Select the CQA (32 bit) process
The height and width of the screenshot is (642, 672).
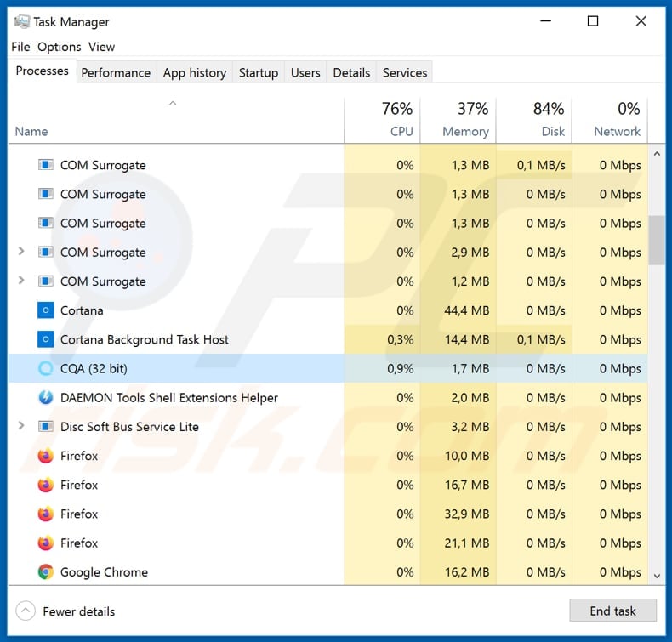click(327, 369)
